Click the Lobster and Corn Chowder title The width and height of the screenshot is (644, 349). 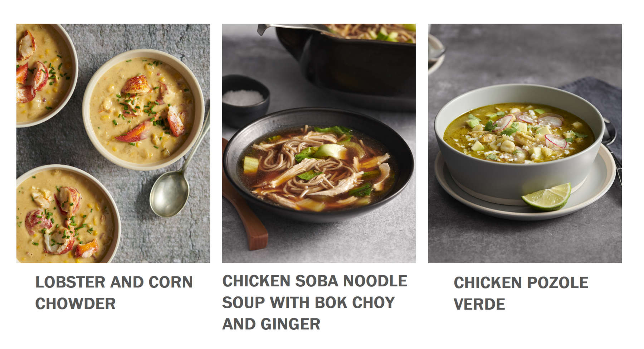[114, 293]
